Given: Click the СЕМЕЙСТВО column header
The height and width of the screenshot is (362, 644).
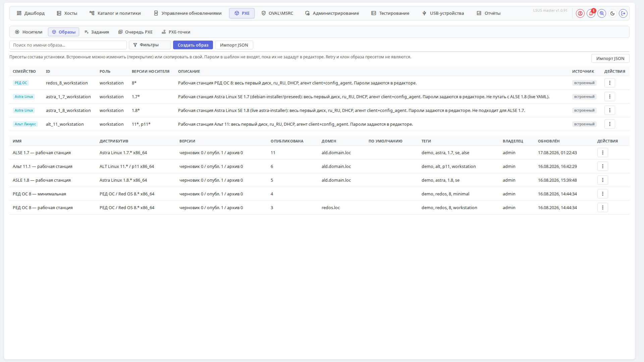Looking at the screenshot, I should [x=24, y=71].
